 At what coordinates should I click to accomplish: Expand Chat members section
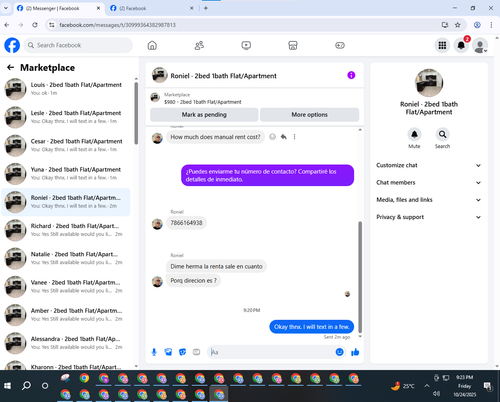point(429,183)
